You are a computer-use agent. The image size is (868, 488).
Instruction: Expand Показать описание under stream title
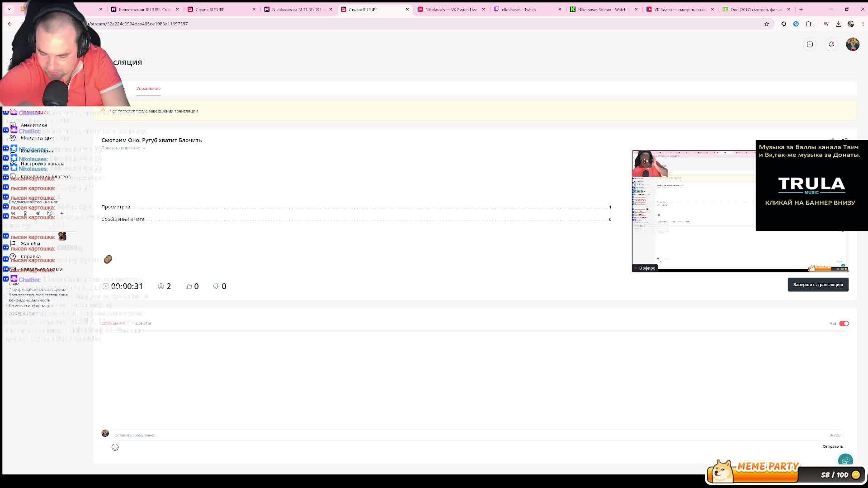[x=123, y=148]
